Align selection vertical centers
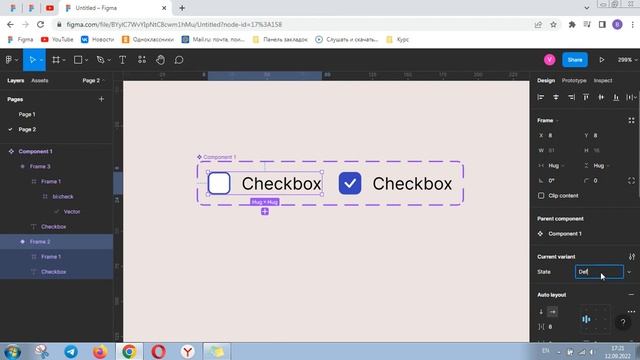This screenshot has width=640, height=360. tap(601, 97)
